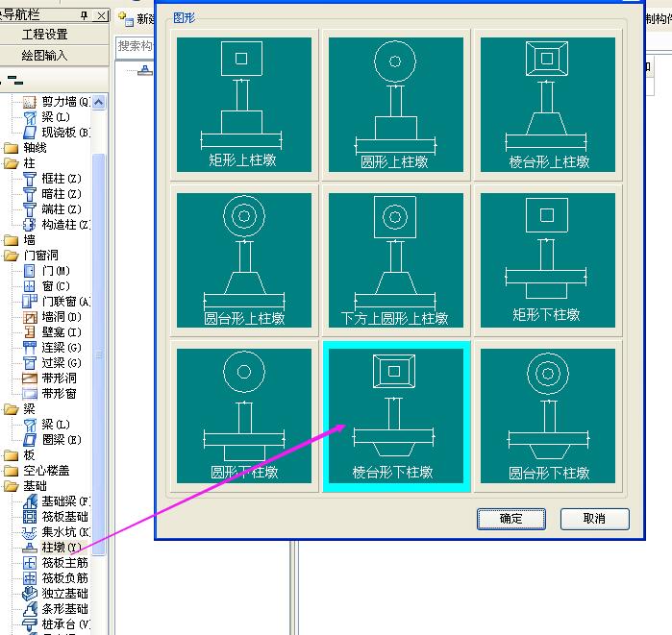
Task: Close the navigation panel with X button
Action: pyautogui.click(x=101, y=15)
